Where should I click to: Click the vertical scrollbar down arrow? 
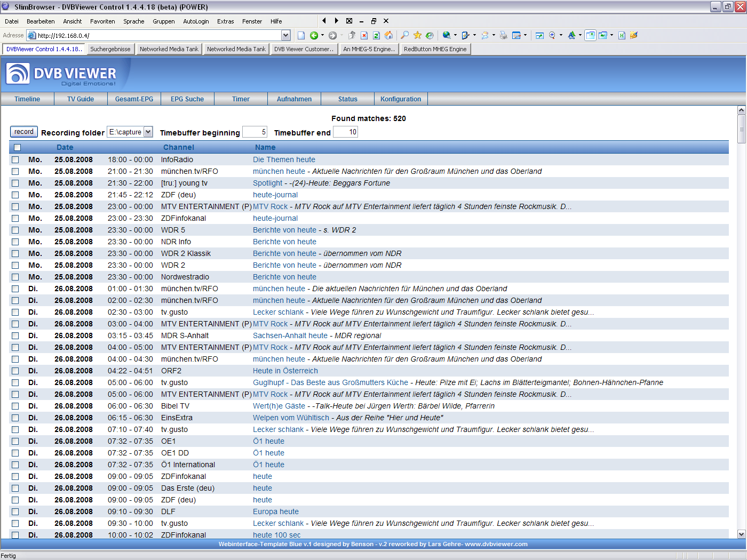(741, 534)
